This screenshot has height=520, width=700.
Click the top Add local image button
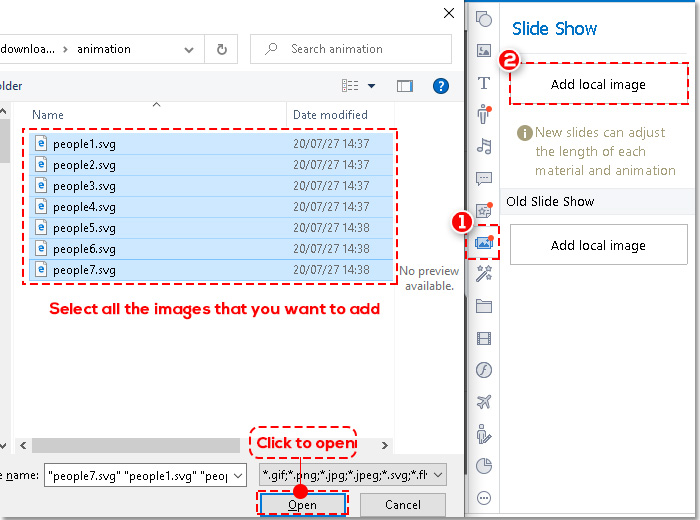coord(599,84)
